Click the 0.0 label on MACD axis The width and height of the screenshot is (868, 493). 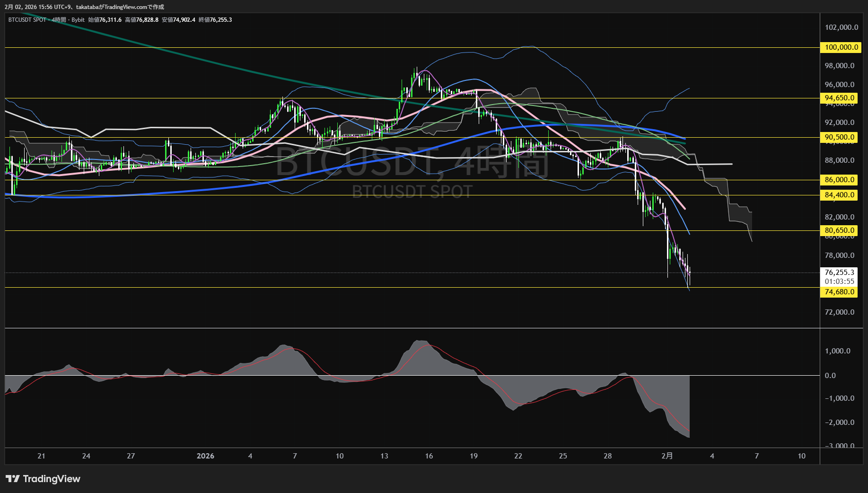point(830,376)
